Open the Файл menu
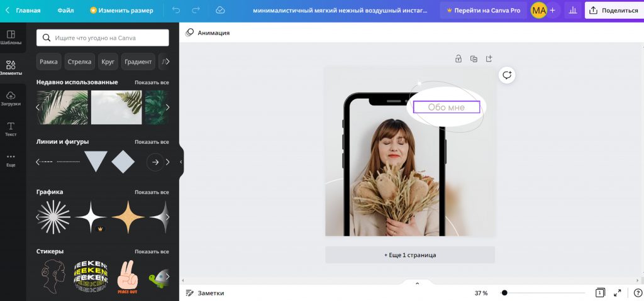This screenshot has height=301, width=644. [65, 10]
